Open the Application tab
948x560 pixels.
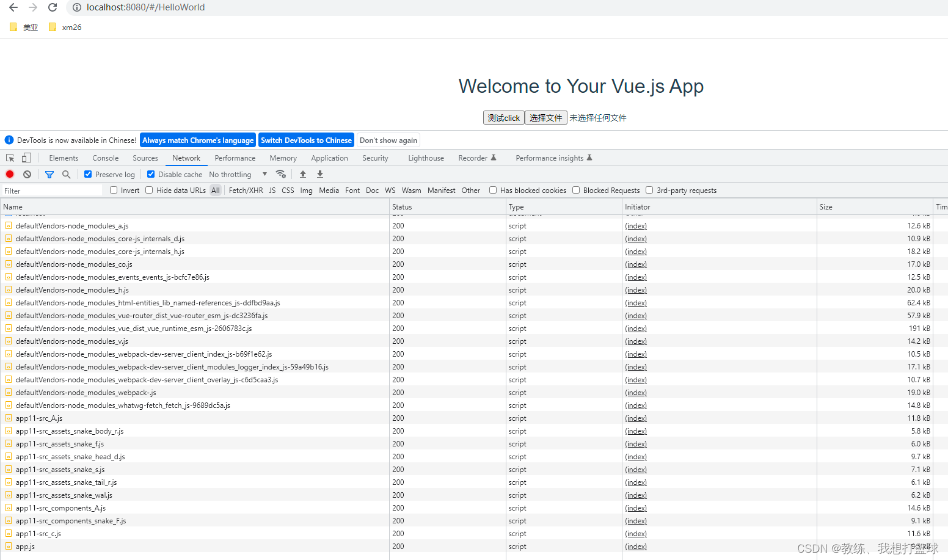329,158
